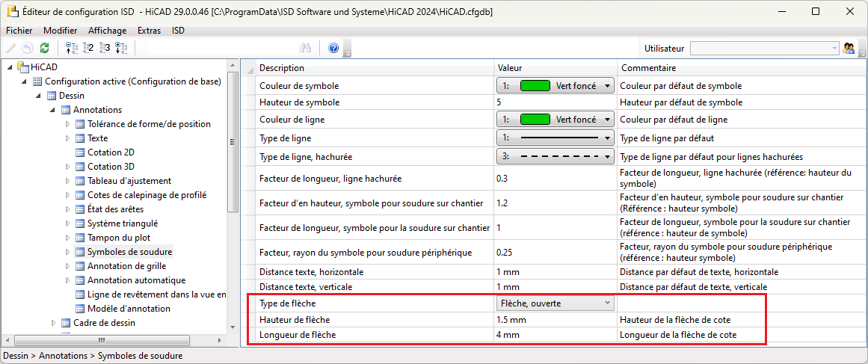Open help with blue question mark icon

(333, 48)
